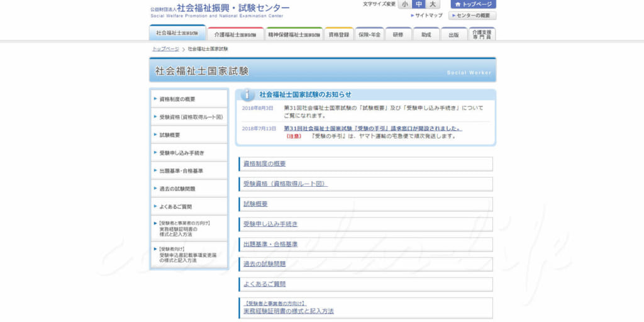This screenshot has height=322, width=644.
Task: Open main link 受験資格(資格取得ルート図)
Action: (286, 184)
